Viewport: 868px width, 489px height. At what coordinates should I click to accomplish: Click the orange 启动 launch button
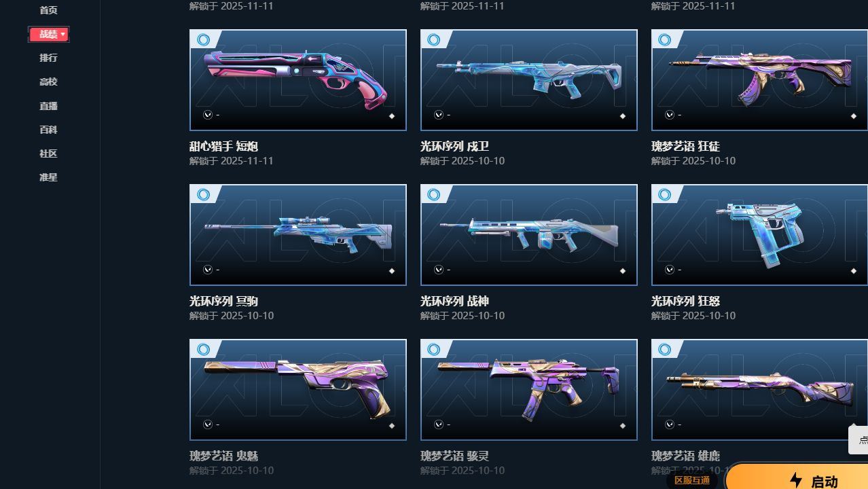coord(797,477)
